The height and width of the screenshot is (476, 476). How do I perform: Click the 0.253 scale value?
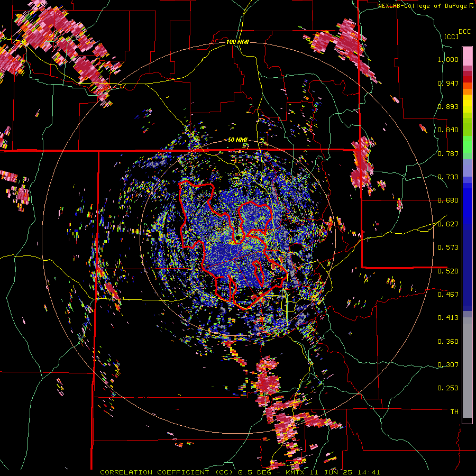[448, 388]
